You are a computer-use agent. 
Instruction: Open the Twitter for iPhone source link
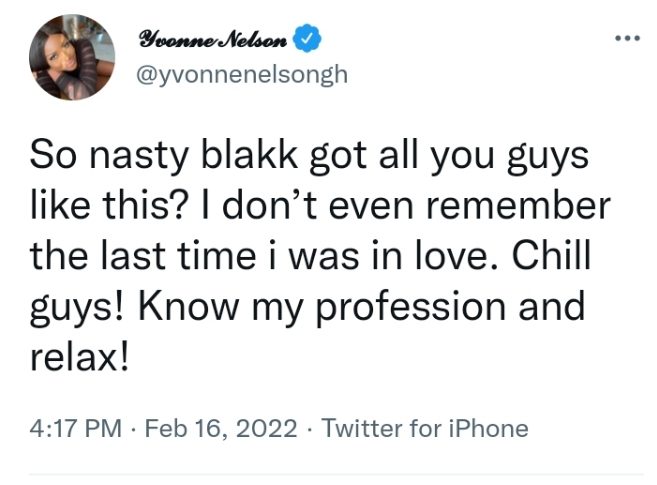pyautogui.click(x=425, y=429)
